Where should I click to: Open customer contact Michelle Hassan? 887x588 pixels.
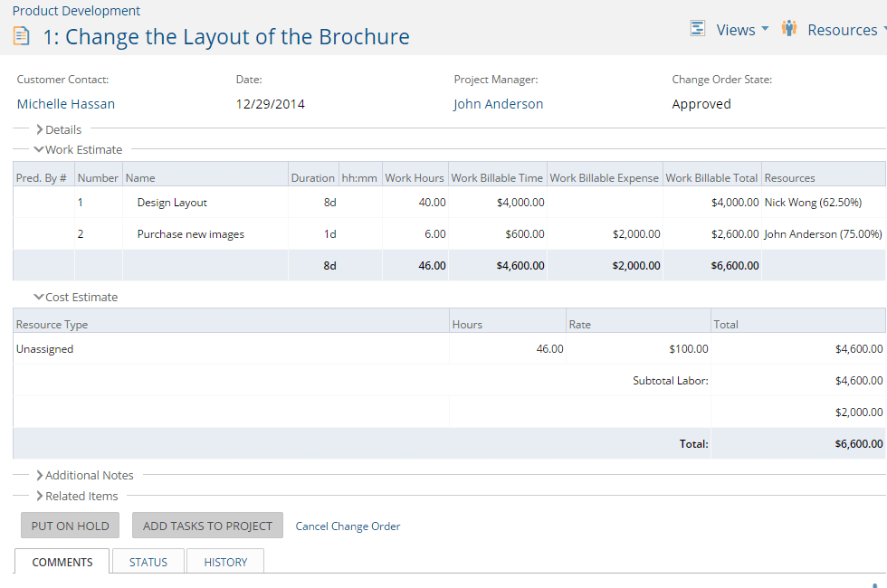click(66, 104)
